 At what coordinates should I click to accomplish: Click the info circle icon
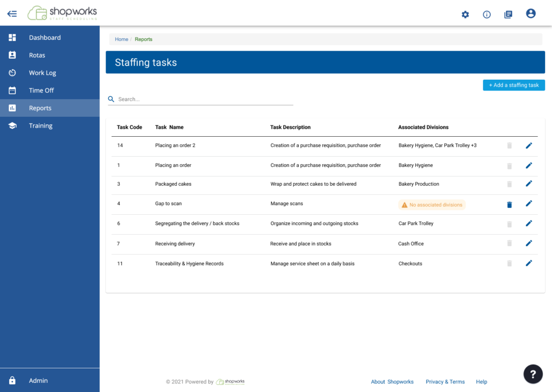click(x=487, y=15)
